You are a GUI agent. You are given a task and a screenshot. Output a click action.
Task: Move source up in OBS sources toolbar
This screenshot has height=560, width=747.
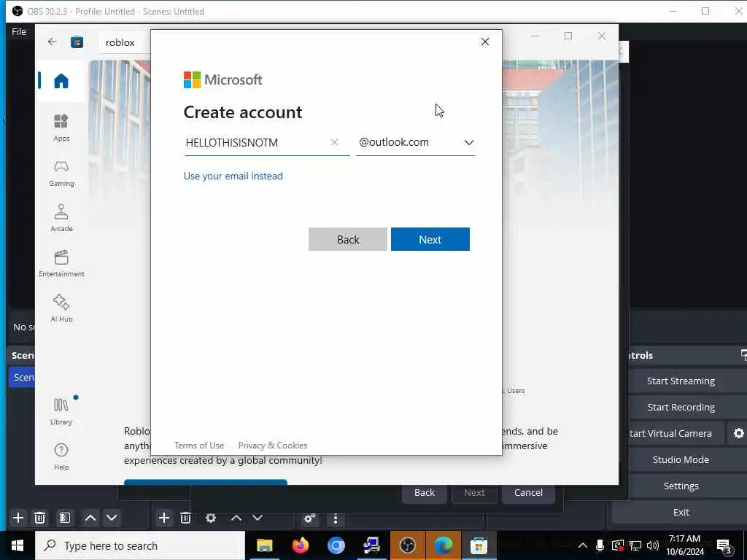coord(236,518)
